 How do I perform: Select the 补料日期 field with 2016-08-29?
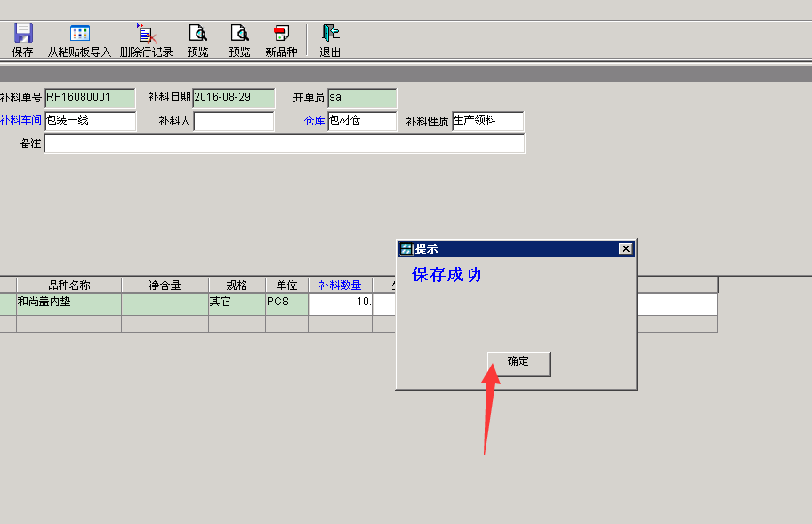pyautogui.click(x=233, y=98)
